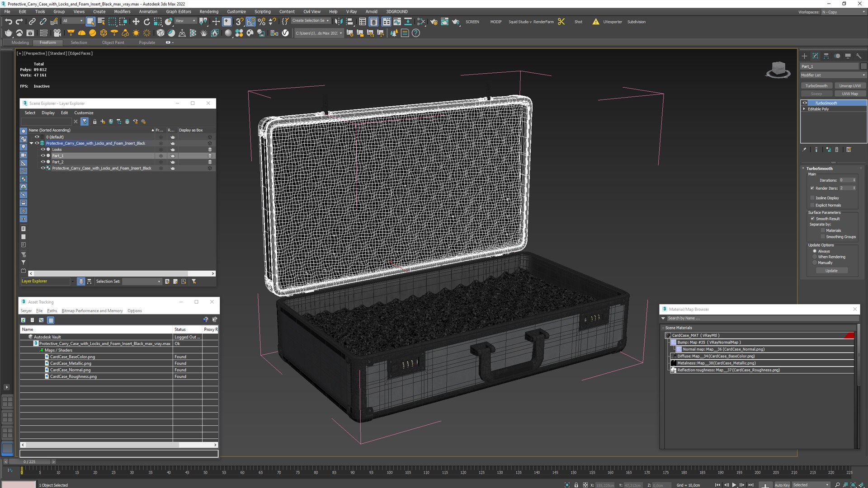This screenshot has height=488, width=868.
Task: Open the Hierarchy panel icon
Action: [x=826, y=56]
